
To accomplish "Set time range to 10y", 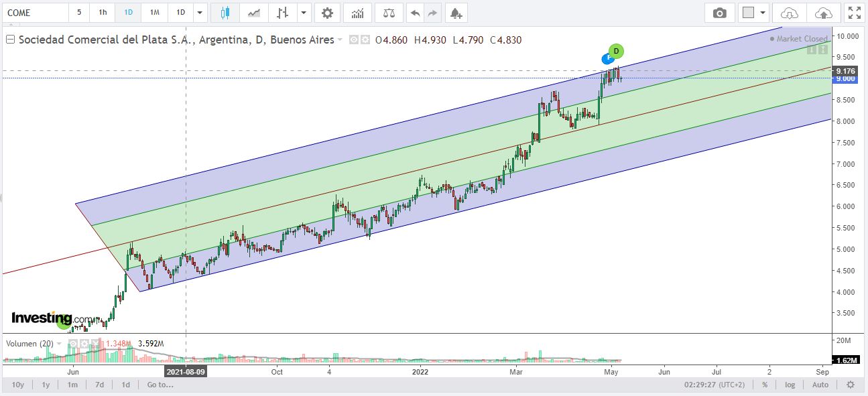I will 19,385.
